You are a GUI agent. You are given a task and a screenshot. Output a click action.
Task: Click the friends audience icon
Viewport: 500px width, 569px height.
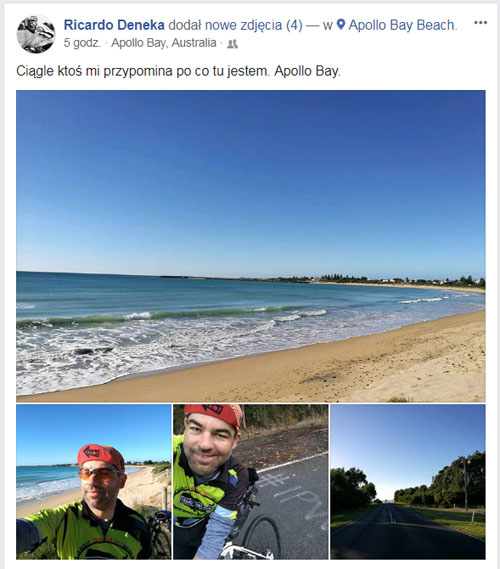pyautogui.click(x=232, y=44)
